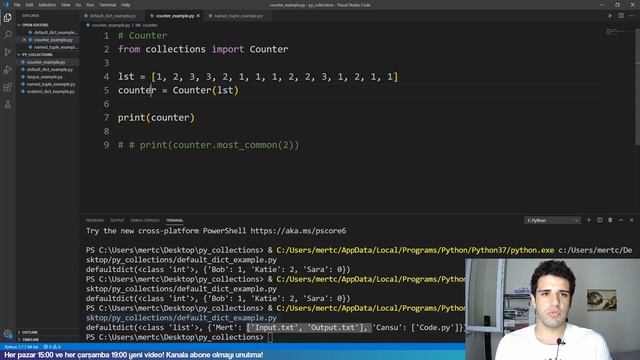Close counter_example.py in Open Editors list
Screen dimensions: 640x360
pos(24,40)
